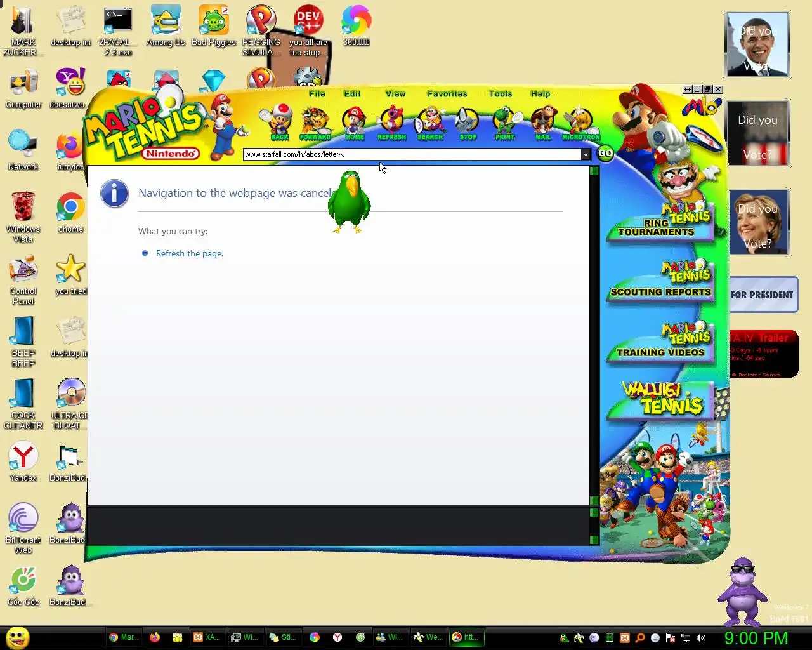Click the FOR PRESIDENT gadget

(763, 295)
